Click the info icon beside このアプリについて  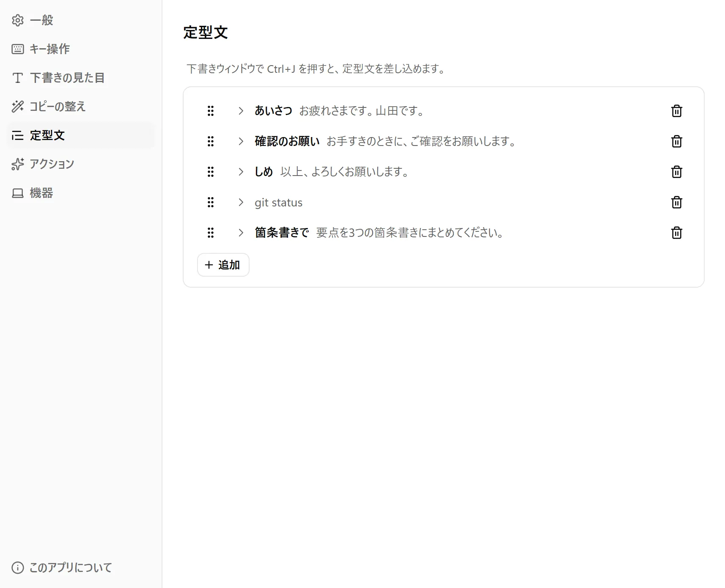[x=18, y=568]
